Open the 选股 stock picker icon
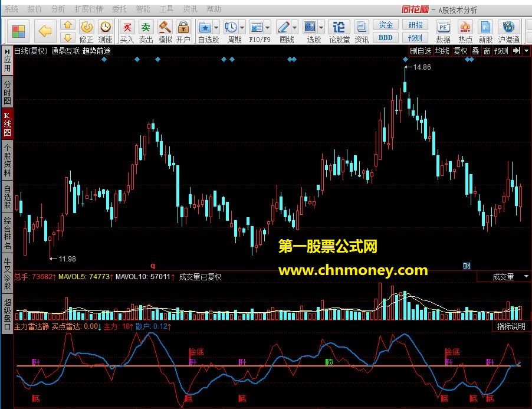The width and height of the screenshot is (532, 409). (310, 27)
